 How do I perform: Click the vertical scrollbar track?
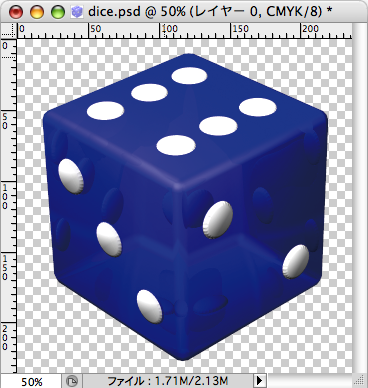coord(359,199)
